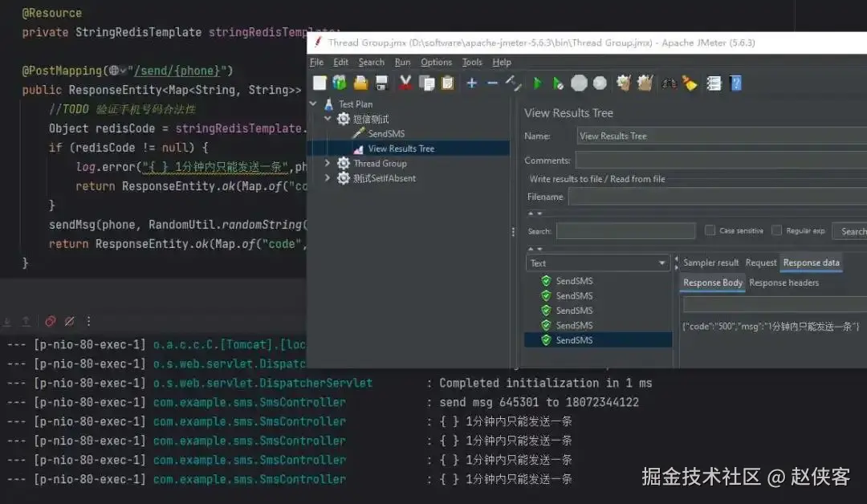The width and height of the screenshot is (867, 504).
Task: Open the Run menu in JMeter
Action: tap(402, 62)
